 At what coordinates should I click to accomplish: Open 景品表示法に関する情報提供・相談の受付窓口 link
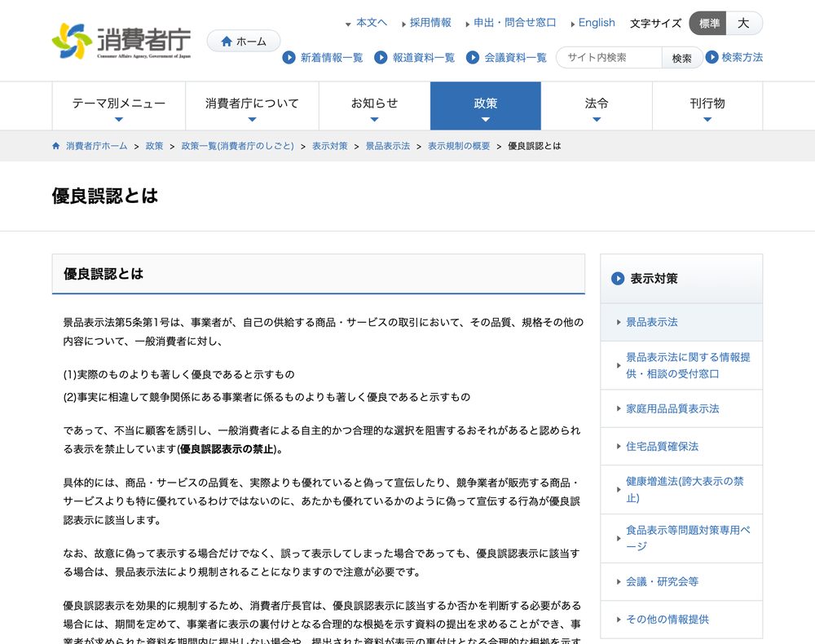(688, 365)
